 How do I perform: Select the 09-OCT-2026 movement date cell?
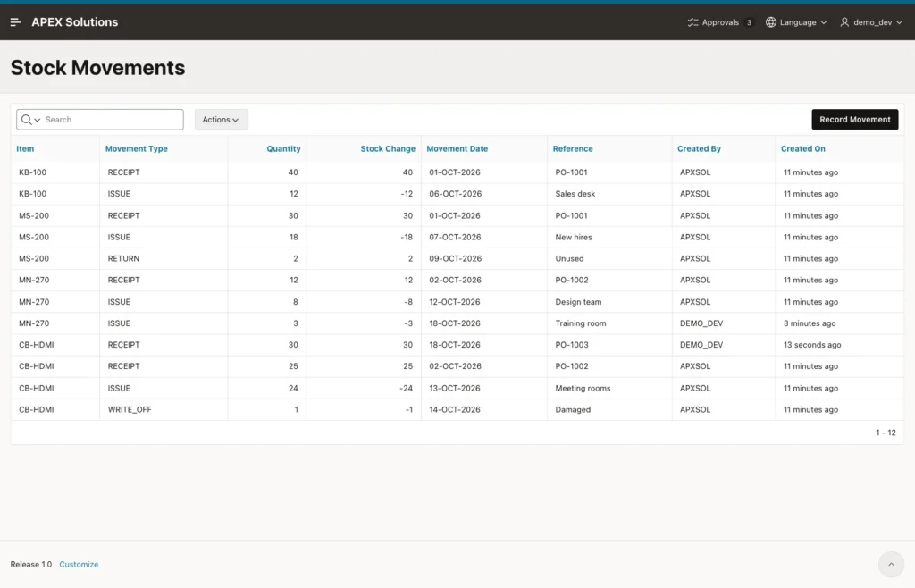click(484, 258)
